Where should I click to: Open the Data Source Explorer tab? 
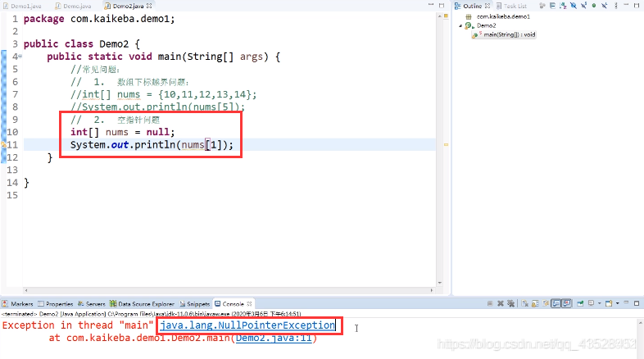(x=142, y=304)
